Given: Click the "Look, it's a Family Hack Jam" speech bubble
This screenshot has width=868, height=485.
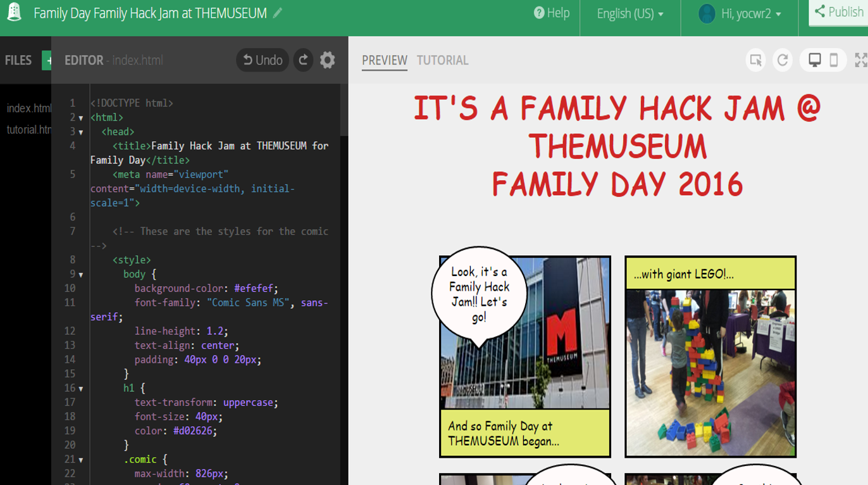Looking at the screenshot, I should pos(480,294).
